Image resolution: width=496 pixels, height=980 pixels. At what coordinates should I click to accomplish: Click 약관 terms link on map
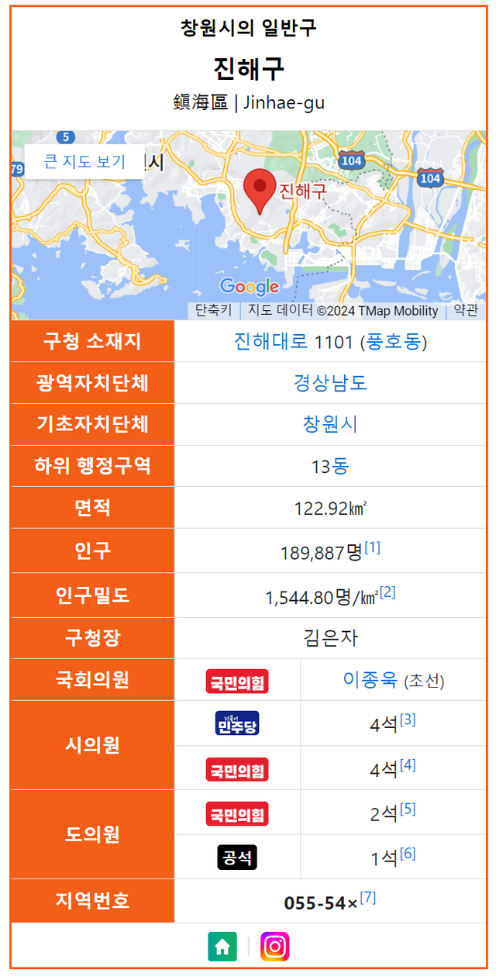(x=466, y=311)
